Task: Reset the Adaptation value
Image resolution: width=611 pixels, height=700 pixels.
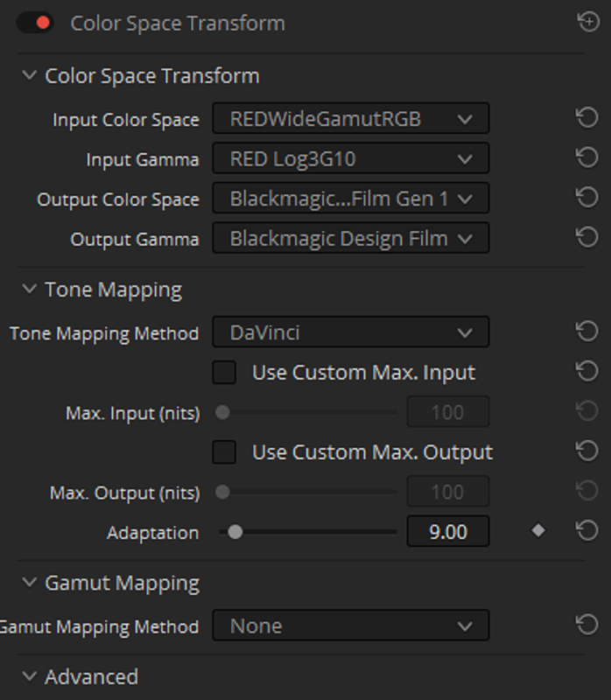Action: [586, 531]
